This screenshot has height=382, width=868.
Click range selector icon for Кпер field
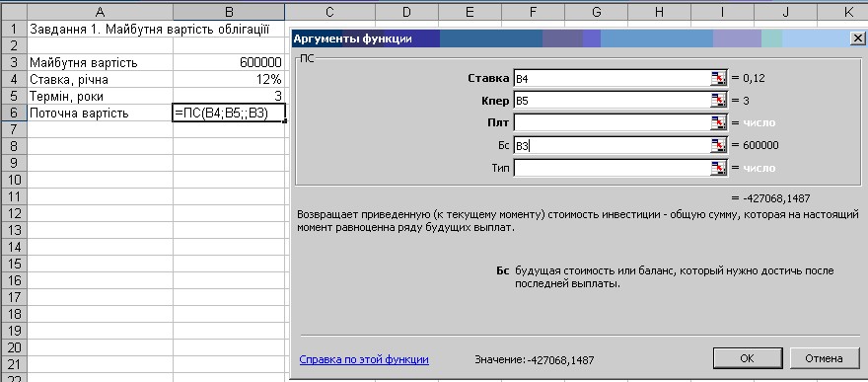pos(718,101)
